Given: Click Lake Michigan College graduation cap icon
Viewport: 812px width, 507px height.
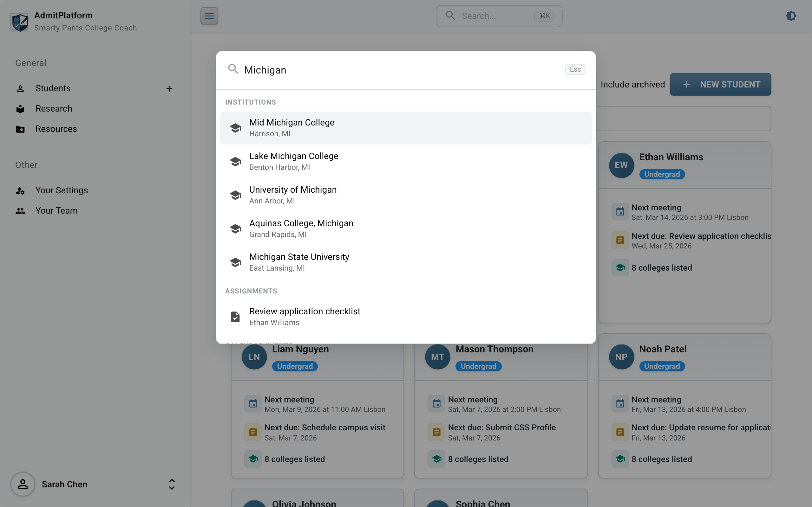Looking at the screenshot, I should click(235, 161).
